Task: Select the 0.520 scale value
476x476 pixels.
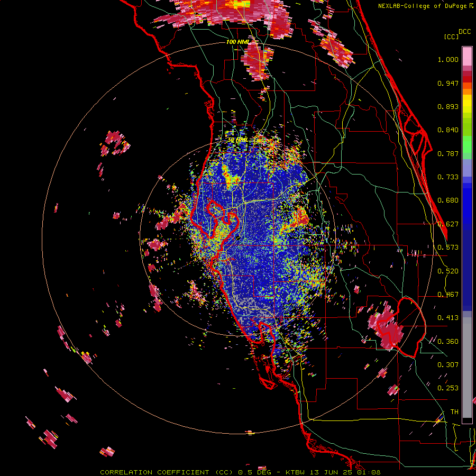Action: (x=448, y=271)
